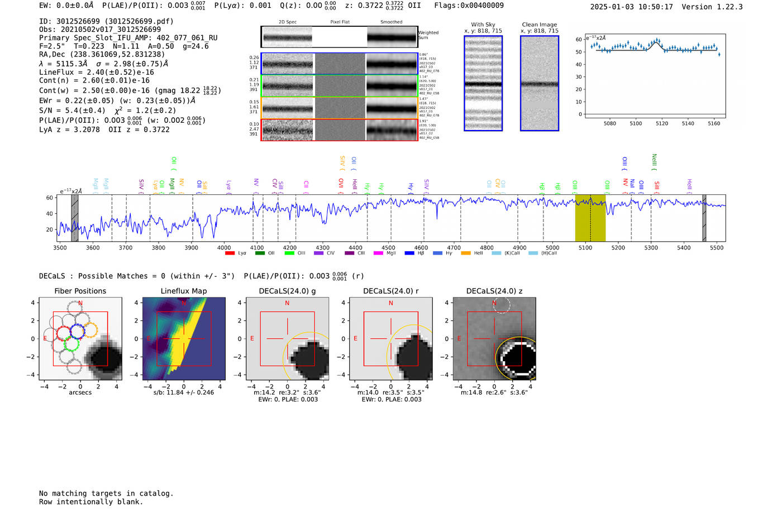Click the header z: 0.3722 OII value
This screenshot has height=532, width=782.
(x=383, y=5)
